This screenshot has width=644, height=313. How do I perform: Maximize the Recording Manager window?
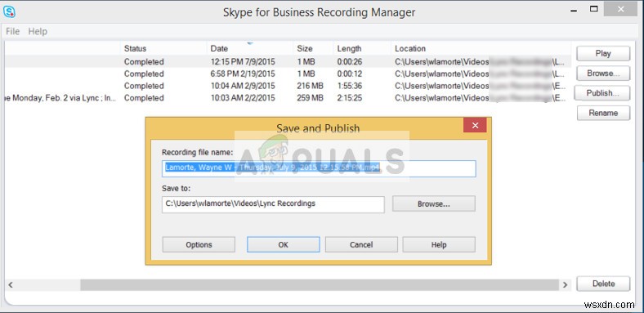[x=594, y=9]
